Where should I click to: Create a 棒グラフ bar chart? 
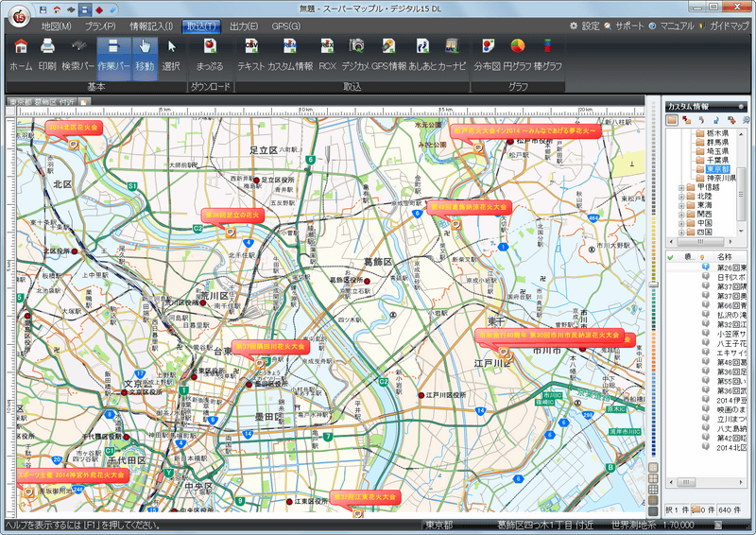[548, 55]
